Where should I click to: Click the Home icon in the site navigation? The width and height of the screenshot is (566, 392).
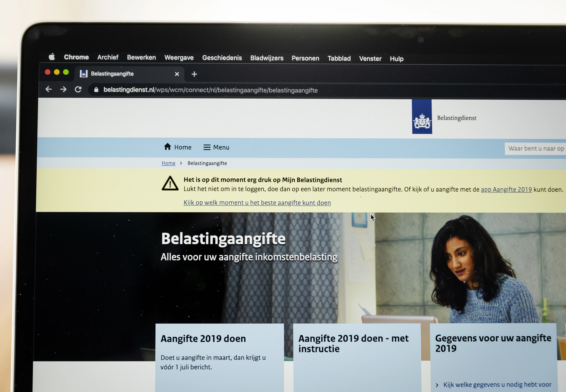pos(168,147)
